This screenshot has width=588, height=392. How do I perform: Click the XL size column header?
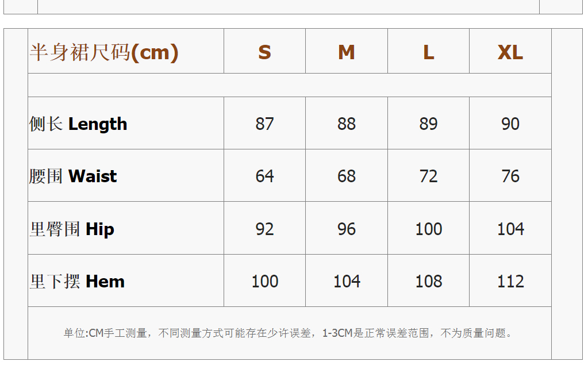point(510,52)
